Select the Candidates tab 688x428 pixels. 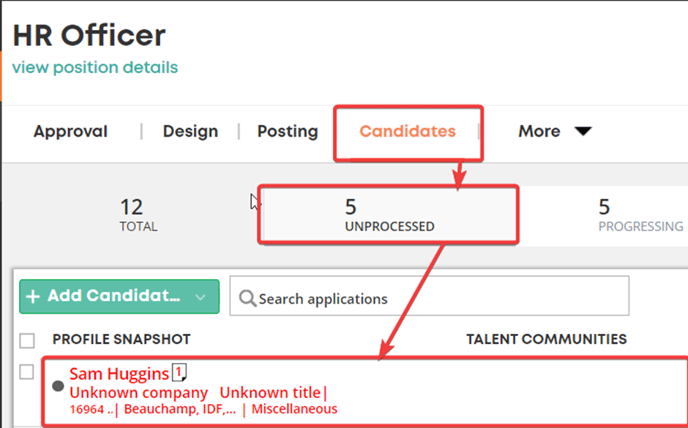408,131
